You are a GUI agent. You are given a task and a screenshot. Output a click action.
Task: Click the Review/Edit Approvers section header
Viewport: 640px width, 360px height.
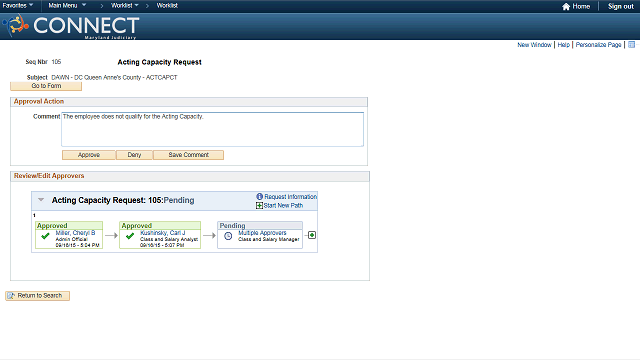49,176
